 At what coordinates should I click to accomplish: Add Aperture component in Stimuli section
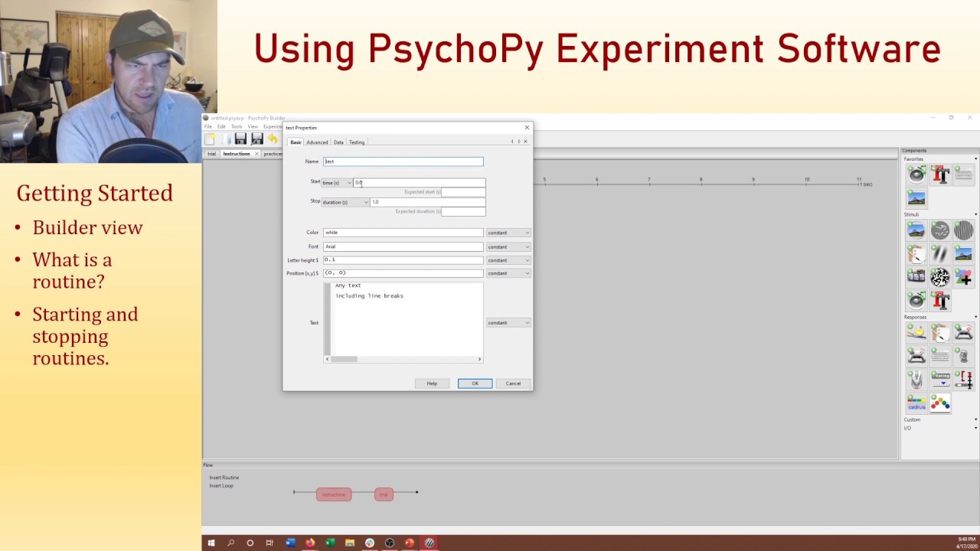[x=916, y=230]
